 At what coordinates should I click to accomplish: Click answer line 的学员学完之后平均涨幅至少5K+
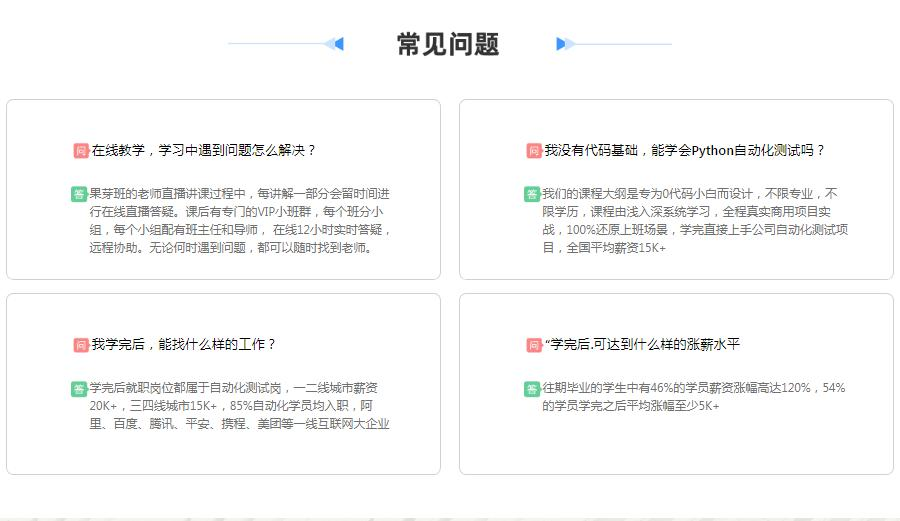coord(630,406)
